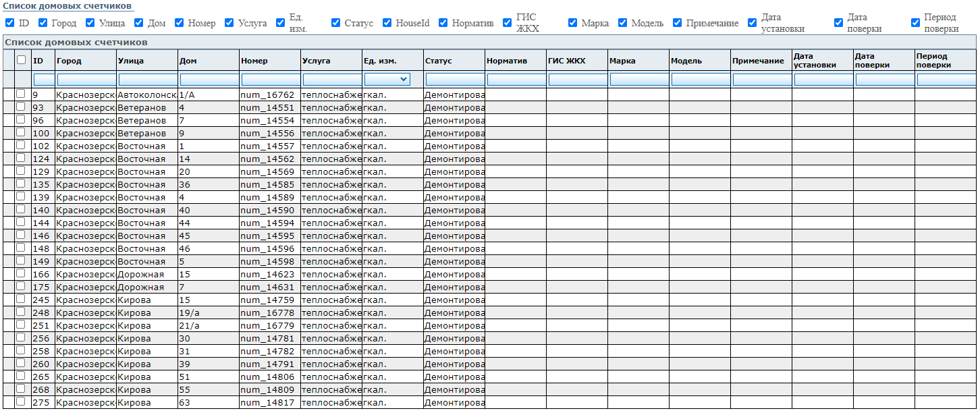Toggle the Период поверки column checkbox
This screenshot has width=980, height=413.
coord(915,23)
